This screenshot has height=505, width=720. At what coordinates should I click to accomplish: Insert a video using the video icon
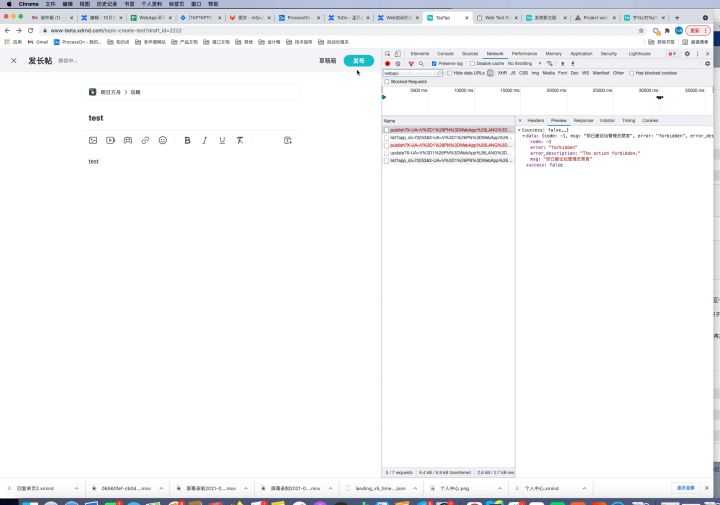tap(110, 140)
